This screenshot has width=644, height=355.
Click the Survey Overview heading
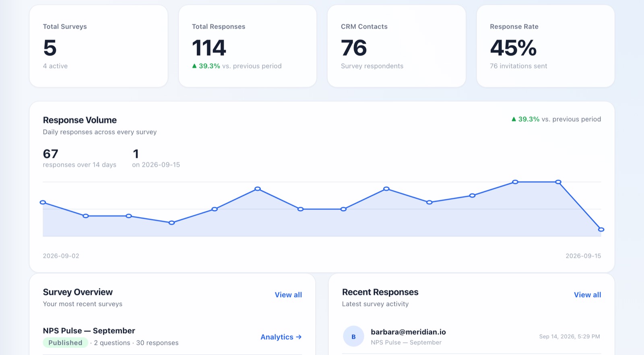pyautogui.click(x=78, y=292)
